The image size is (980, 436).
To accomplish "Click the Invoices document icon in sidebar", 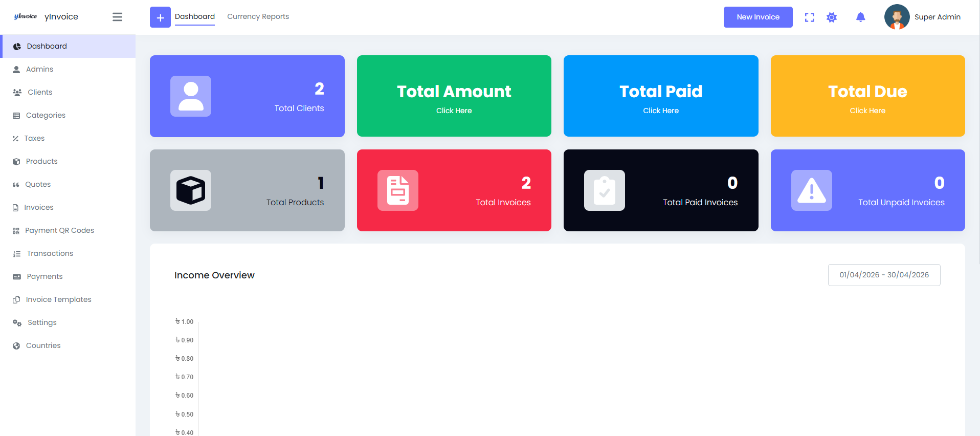I will (15, 207).
